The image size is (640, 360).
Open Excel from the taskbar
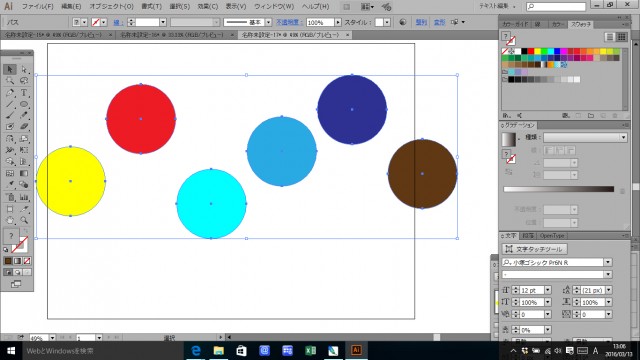[310, 350]
